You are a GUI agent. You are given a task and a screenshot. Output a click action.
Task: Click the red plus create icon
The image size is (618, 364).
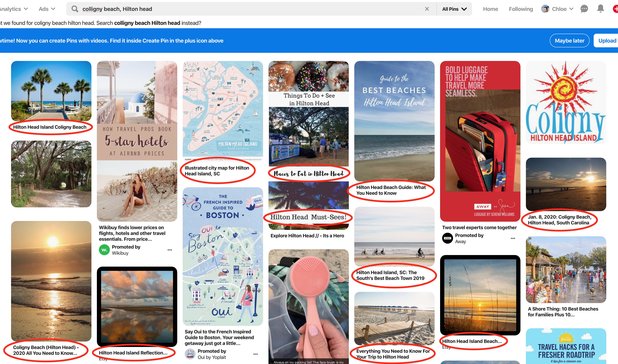point(616,9)
